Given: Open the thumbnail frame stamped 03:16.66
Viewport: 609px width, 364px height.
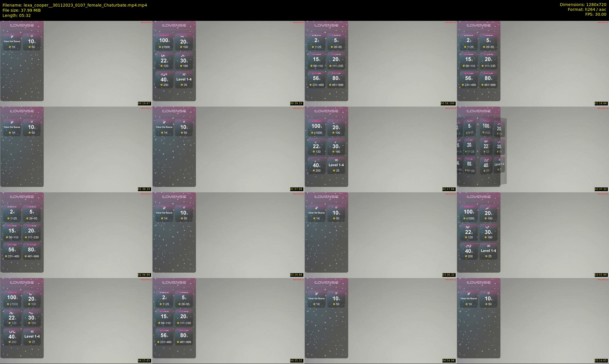Looking at the screenshot, I should click(x=228, y=235).
